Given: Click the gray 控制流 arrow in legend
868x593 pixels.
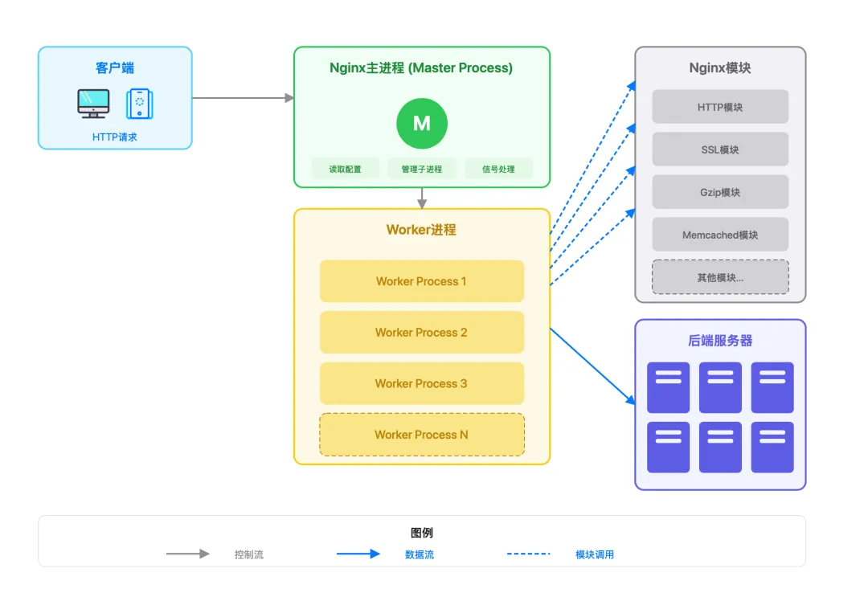Looking at the screenshot, I should [187, 554].
